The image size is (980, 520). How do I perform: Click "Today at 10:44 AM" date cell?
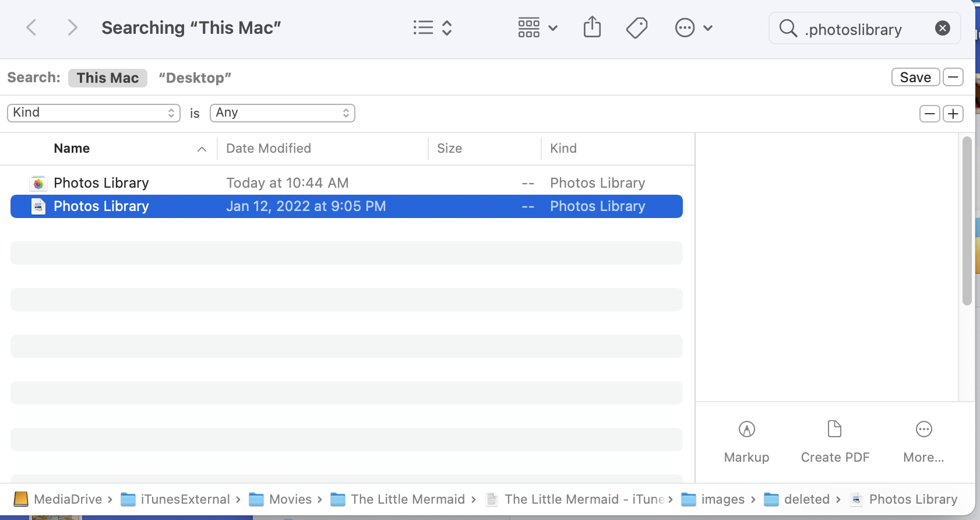(287, 183)
